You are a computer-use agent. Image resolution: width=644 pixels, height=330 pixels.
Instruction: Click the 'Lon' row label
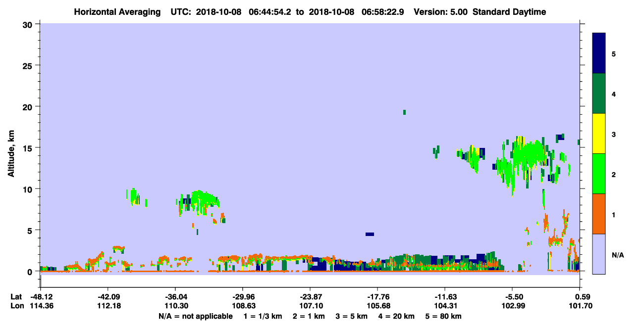coord(17,306)
